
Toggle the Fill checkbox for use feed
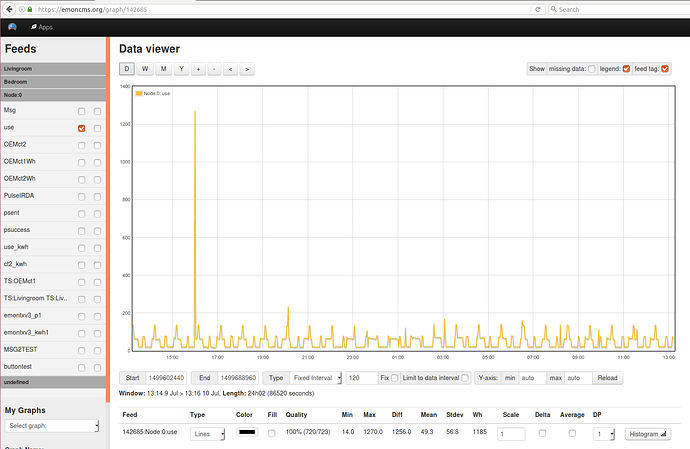[x=272, y=434]
